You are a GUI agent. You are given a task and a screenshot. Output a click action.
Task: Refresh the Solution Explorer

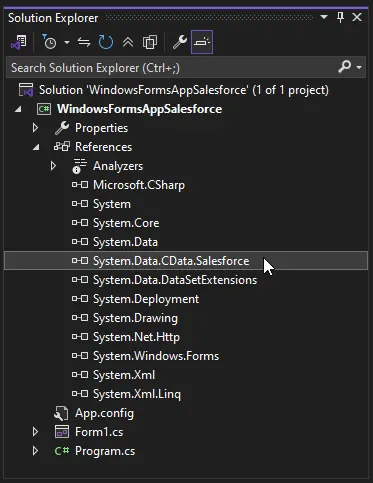[x=106, y=42]
